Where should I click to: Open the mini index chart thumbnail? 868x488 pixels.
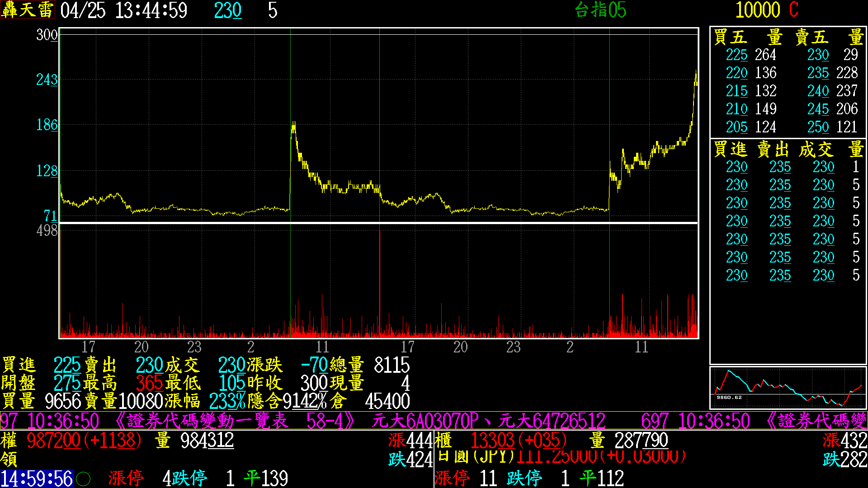click(x=788, y=388)
